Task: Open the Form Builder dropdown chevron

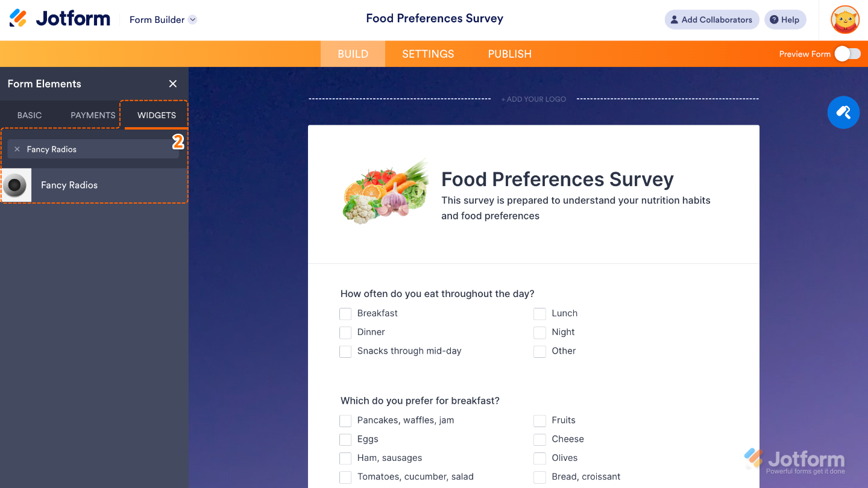Action: (192, 19)
